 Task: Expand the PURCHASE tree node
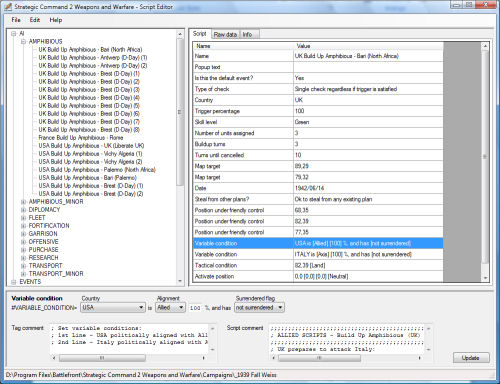[x=23, y=250]
